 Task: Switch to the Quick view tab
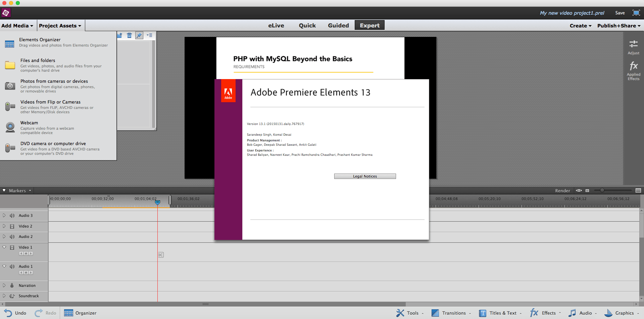click(x=307, y=25)
